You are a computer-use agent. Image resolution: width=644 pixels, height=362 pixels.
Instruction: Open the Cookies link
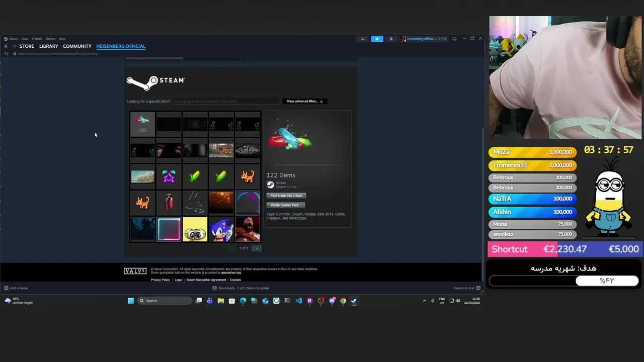click(x=235, y=280)
